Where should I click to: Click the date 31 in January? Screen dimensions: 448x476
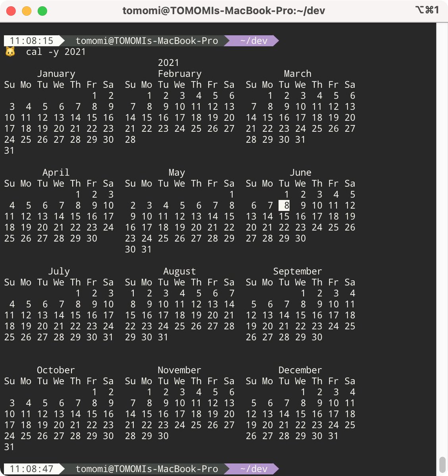tap(10, 151)
